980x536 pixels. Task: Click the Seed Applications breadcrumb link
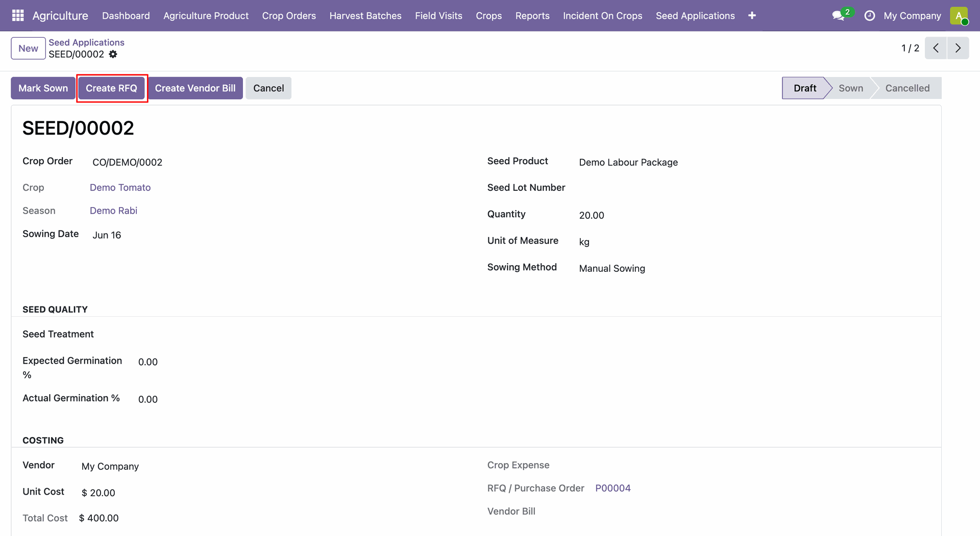click(86, 42)
